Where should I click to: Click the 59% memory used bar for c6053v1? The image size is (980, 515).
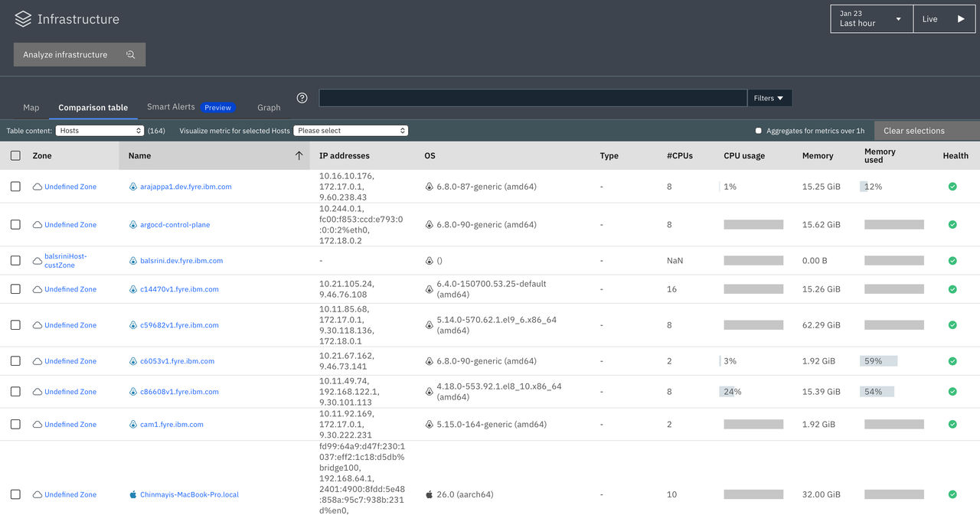click(x=878, y=361)
